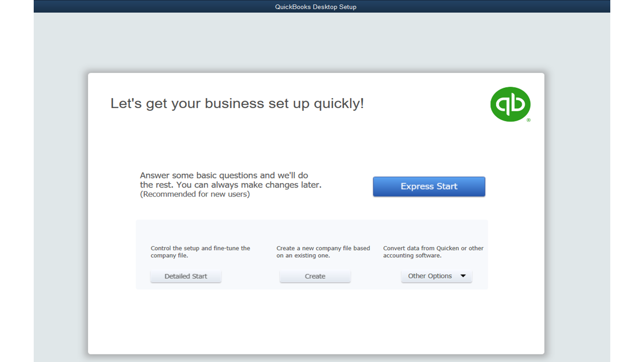Click Create to base a company on an existing file
Viewport: 644px width, 362px height.
coord(315,276)
